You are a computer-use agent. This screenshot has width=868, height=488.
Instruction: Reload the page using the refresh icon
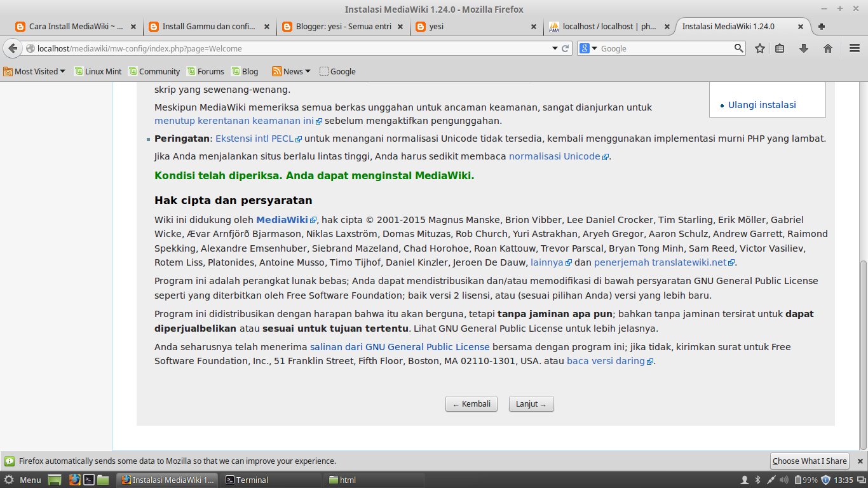565,48
